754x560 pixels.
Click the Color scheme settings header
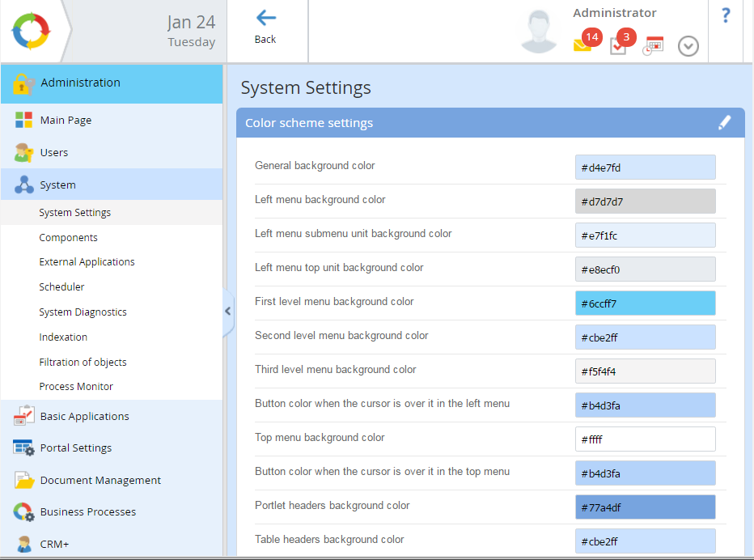pos(490,123)
